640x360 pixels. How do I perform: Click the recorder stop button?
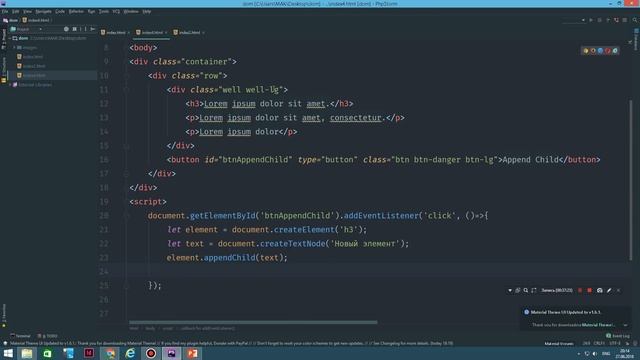coord(589,290)
